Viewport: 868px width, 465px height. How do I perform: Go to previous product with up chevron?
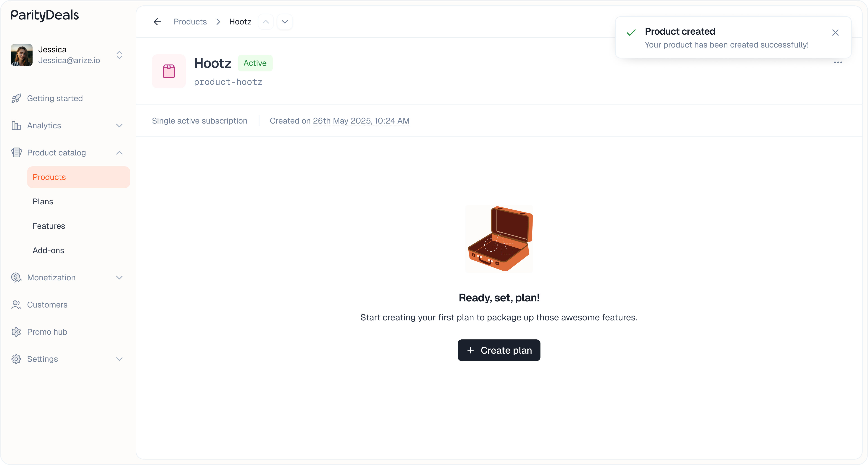click(266, 22)
